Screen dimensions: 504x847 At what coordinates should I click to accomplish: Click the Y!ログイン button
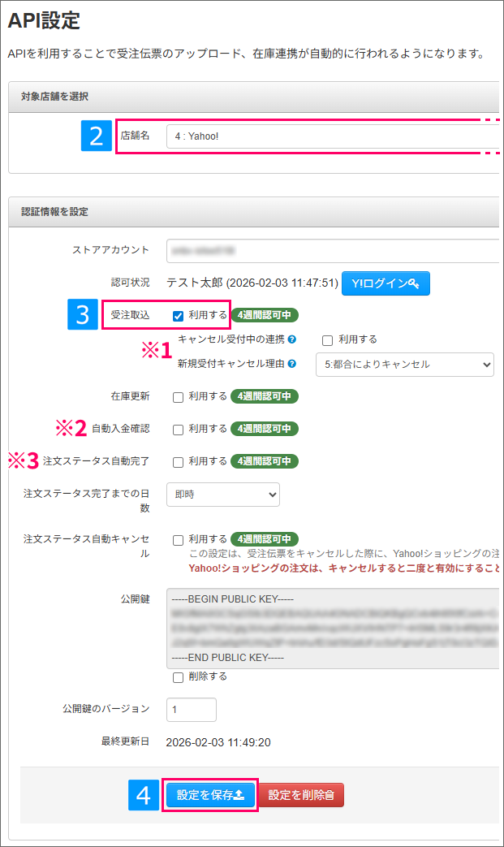pos(386,283)
